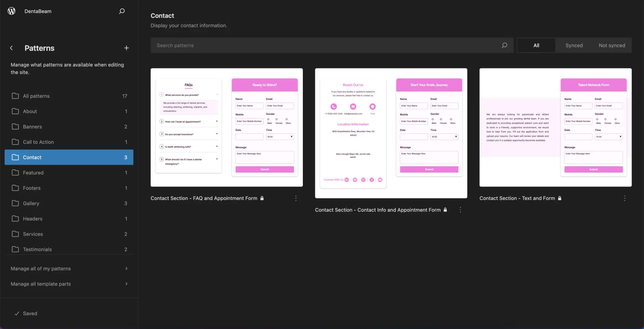This screenshot has width=644, height=329.
Task: Open actions menu for Contact Info and Appointment Form
Action: pyautogui.click(x=460, y=210)
